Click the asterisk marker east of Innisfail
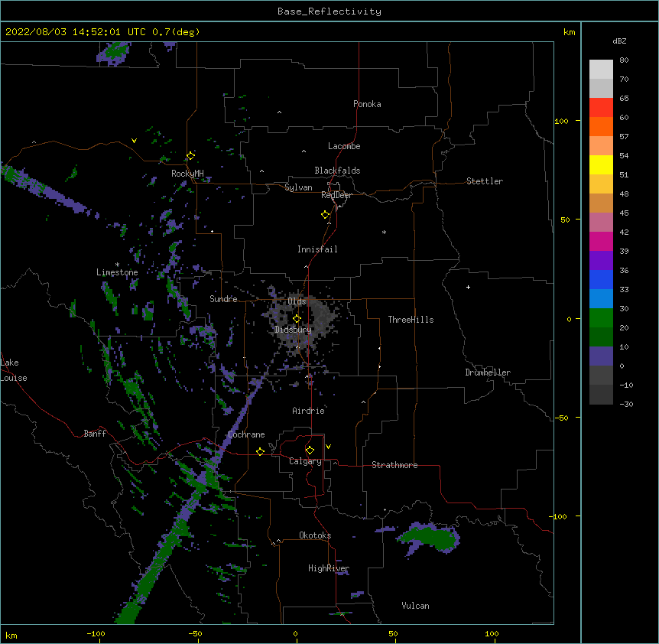 click(x=384, y=233)
